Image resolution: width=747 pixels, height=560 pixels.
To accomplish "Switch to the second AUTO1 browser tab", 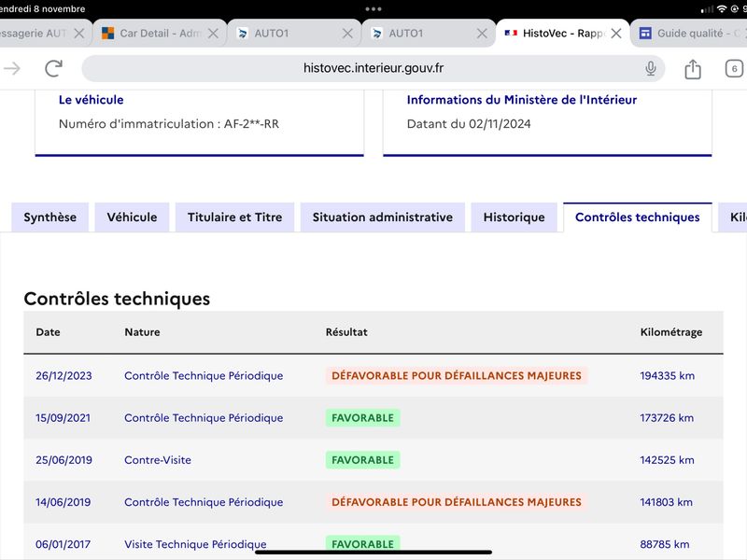I will point(429,34).
